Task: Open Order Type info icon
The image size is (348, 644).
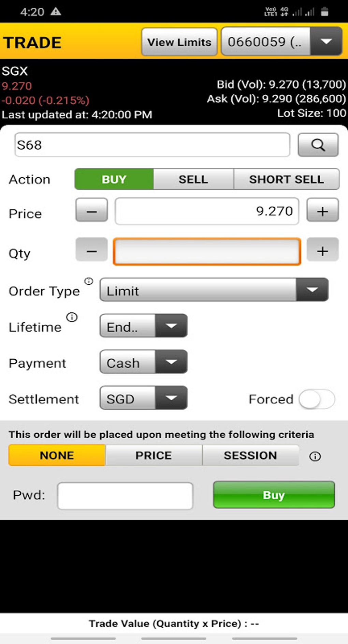Action: (x=89, y=281)
